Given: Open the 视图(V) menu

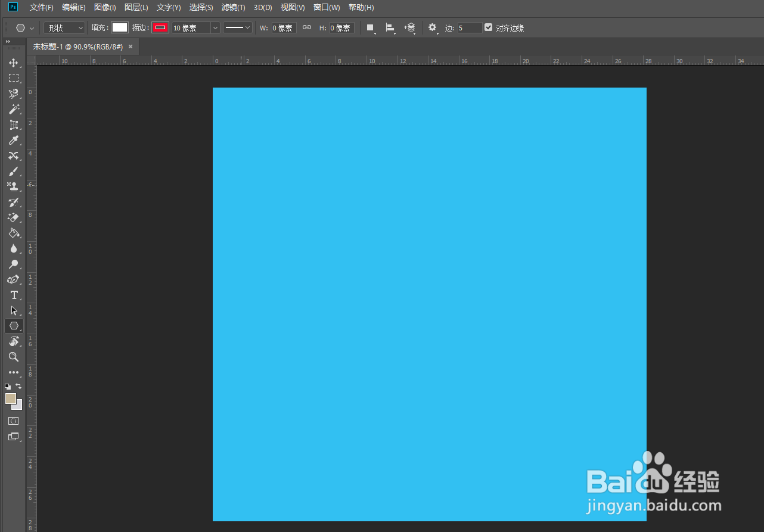Looking at the screenshot, I should pyautogui.click(x=293, y=7).
